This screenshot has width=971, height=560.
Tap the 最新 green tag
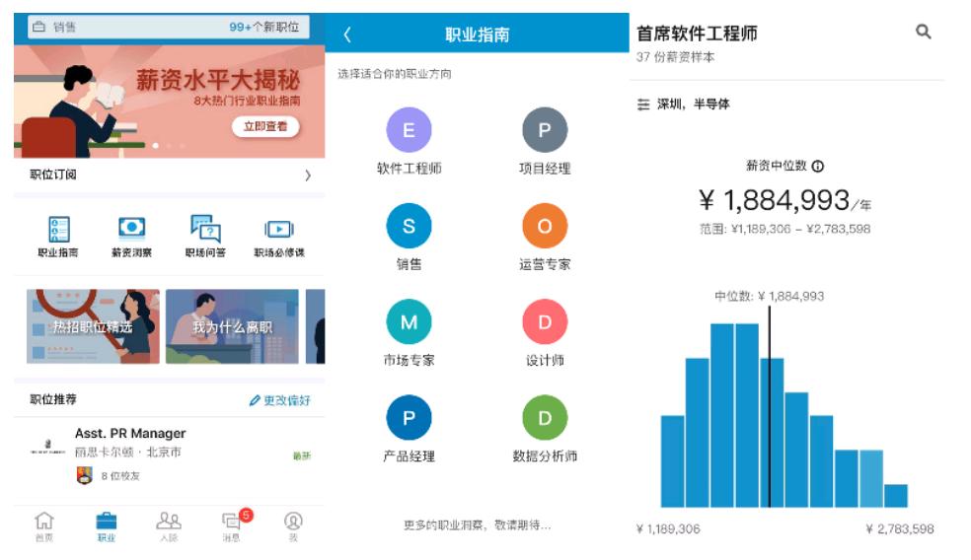pos(302,456)
